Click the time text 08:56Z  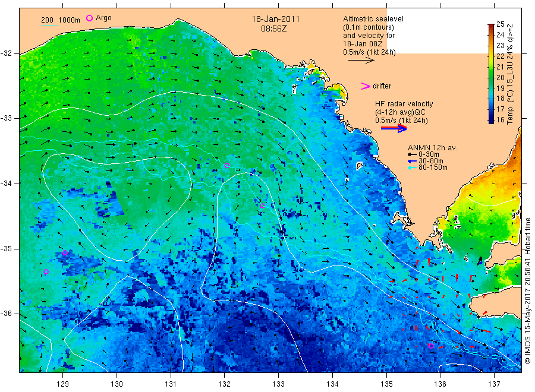pos(273,29)
